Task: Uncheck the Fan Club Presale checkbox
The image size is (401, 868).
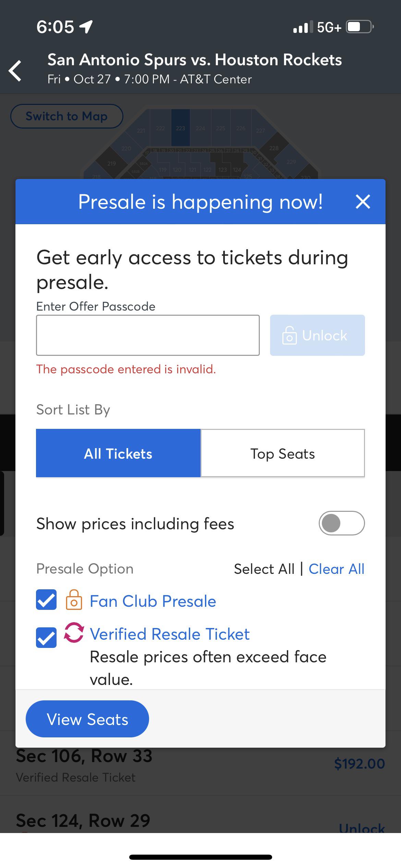Action: coord(46,600)
